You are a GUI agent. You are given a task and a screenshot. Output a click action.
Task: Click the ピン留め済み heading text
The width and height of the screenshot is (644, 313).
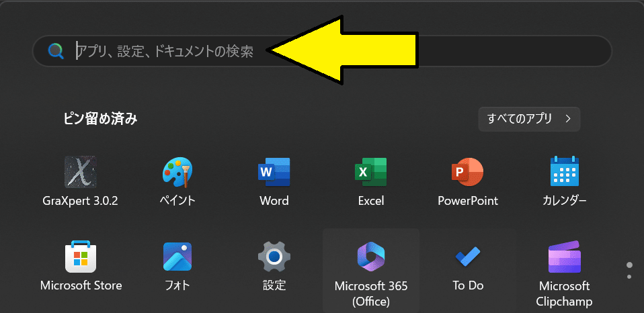tap(100, 119)
